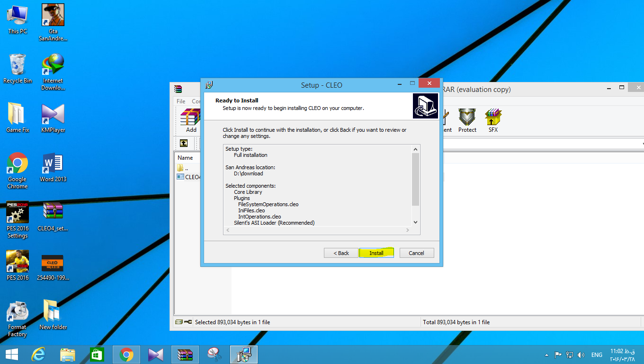
Task: Click the 'Full installation' line in the summary
Action: [250, 155]
